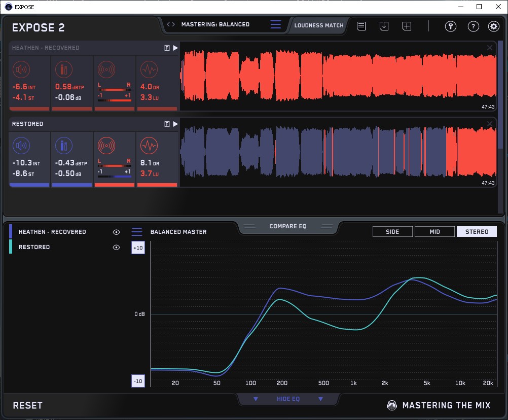Click the file icon on Restored header
508x420 pixels.
(x=167, y=124)
